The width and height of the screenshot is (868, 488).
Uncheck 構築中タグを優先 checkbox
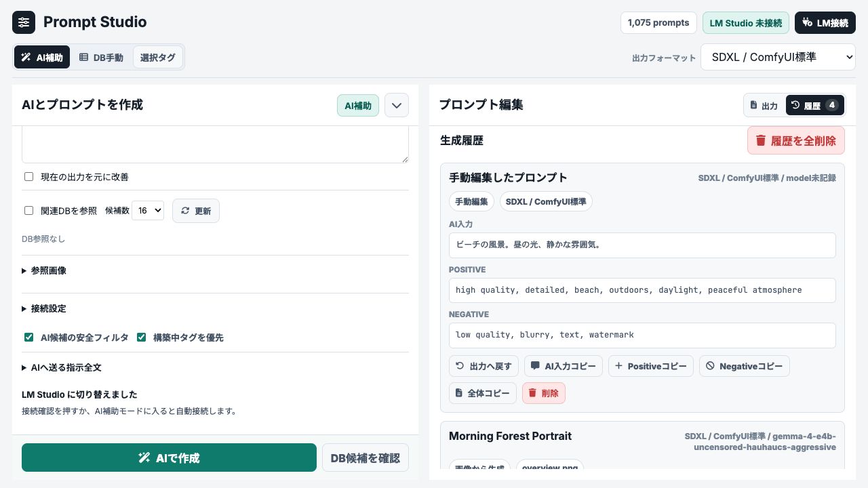pyautogui.click(x=142, y=338)
